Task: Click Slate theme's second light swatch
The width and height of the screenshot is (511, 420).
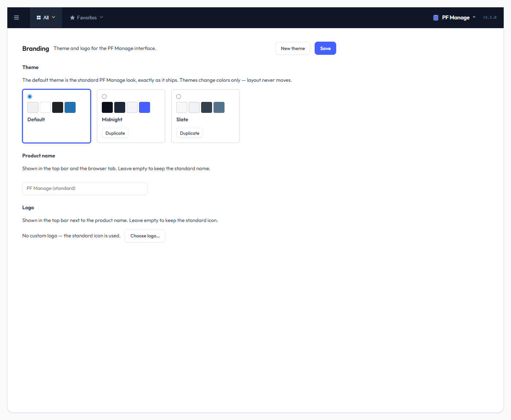Action: point(194,107)
